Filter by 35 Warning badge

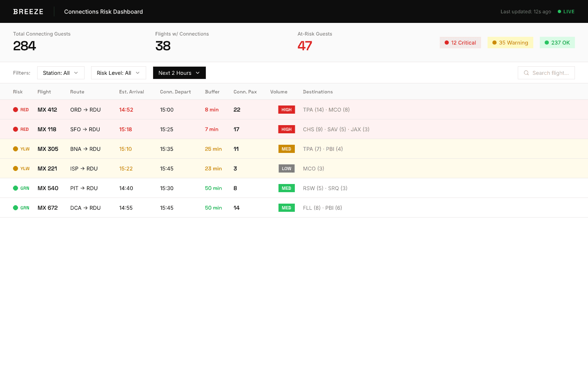[510, 43]
